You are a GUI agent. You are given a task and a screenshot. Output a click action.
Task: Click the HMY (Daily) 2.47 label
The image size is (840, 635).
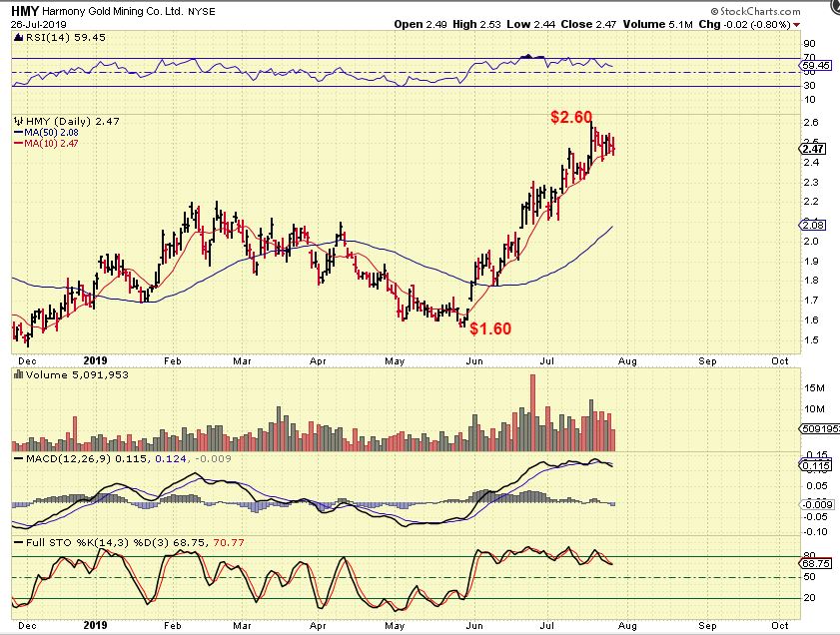[x=73, y=121]
